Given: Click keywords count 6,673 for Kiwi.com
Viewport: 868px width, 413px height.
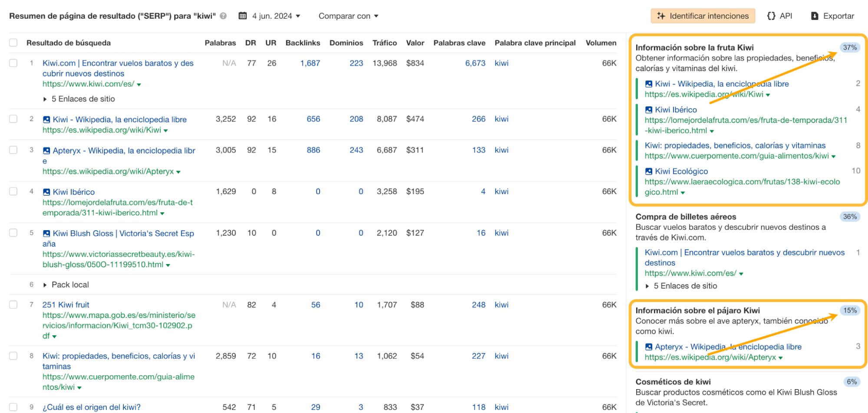Looking at the screenshot, I should click(x=475, y=63).
